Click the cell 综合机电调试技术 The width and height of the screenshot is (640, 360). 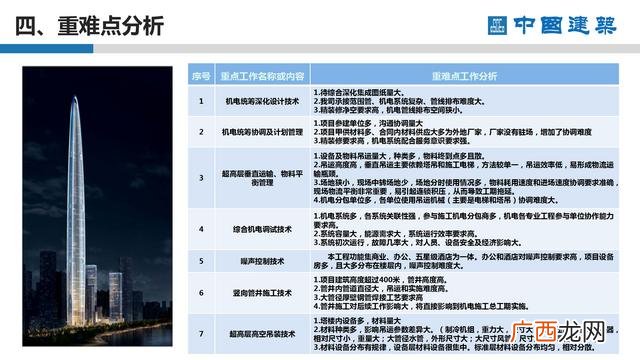coord(262,229)
